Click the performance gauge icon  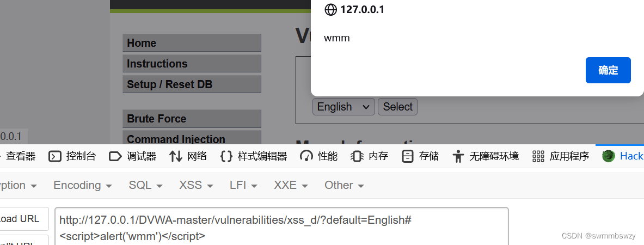coord(306,156)
